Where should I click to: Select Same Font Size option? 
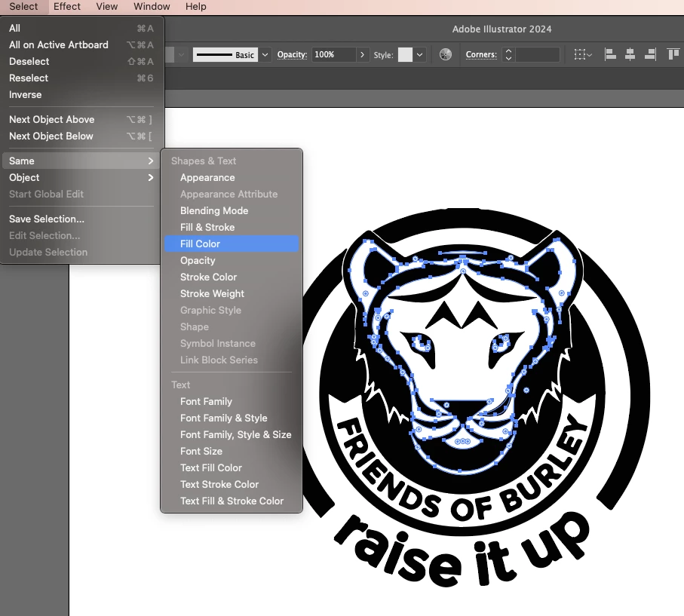coord(232,451)
